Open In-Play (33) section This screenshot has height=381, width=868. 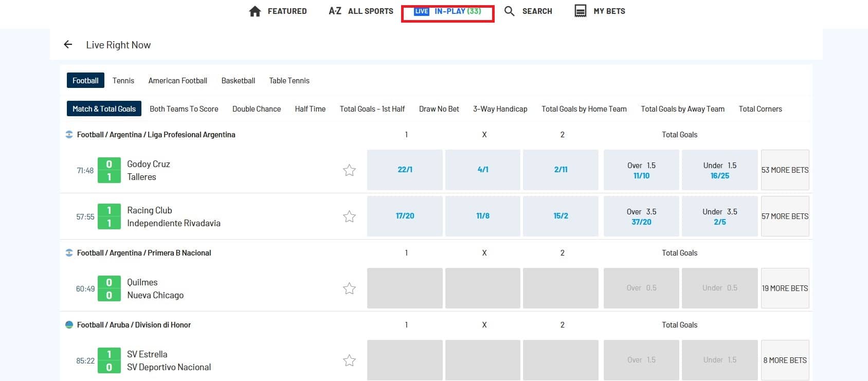[447, 11]
